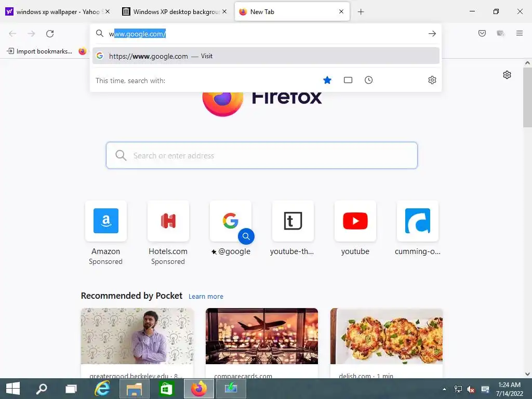Click scrollbar down arrow
This screenshot has height=399, width=532.
point(527,374)
